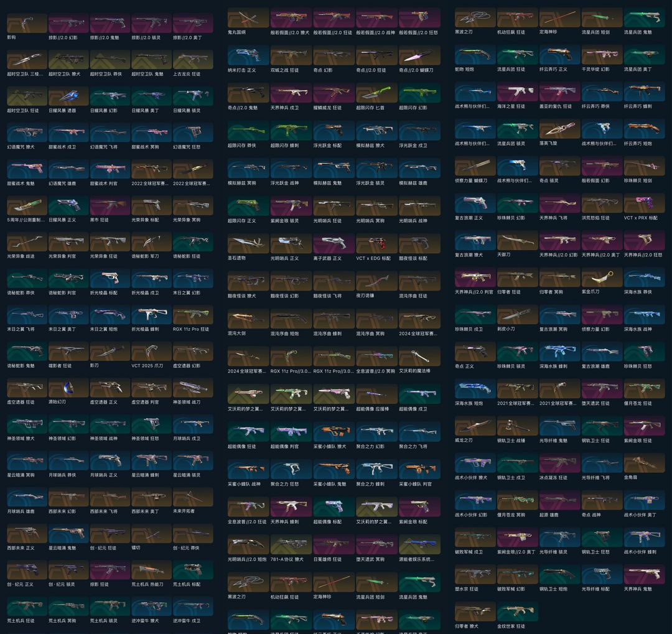This screenshot has height=634, width=672.
Task: Choose the 上古龙炎 狂徒 skin thumbnail
Action: coord(192,60)
